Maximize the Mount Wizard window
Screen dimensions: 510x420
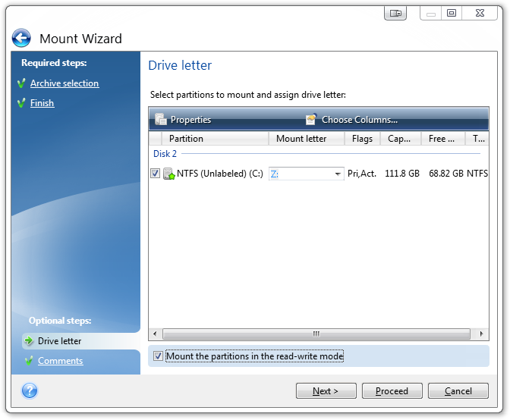[452, 14]
